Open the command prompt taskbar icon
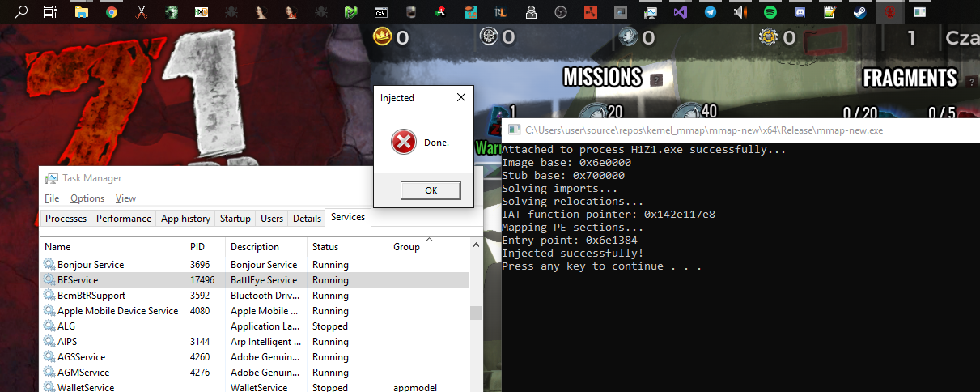The height and width of the screenshot is (392, 980). click(x=380, y=12)
